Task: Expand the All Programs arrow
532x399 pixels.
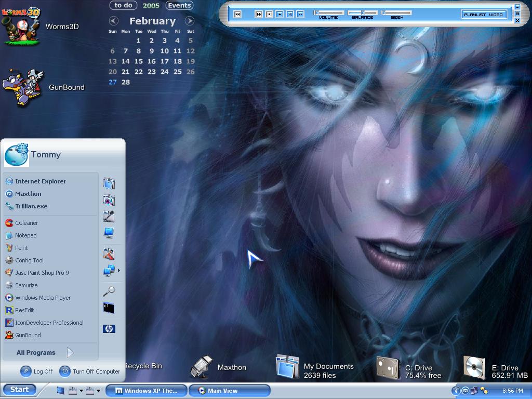Action: 70,353
